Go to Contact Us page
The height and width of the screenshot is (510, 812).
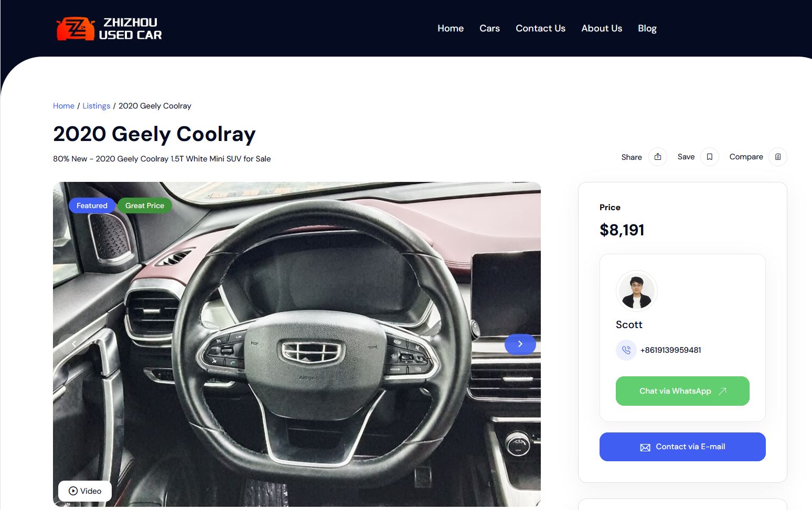click(x=540, y=28)
